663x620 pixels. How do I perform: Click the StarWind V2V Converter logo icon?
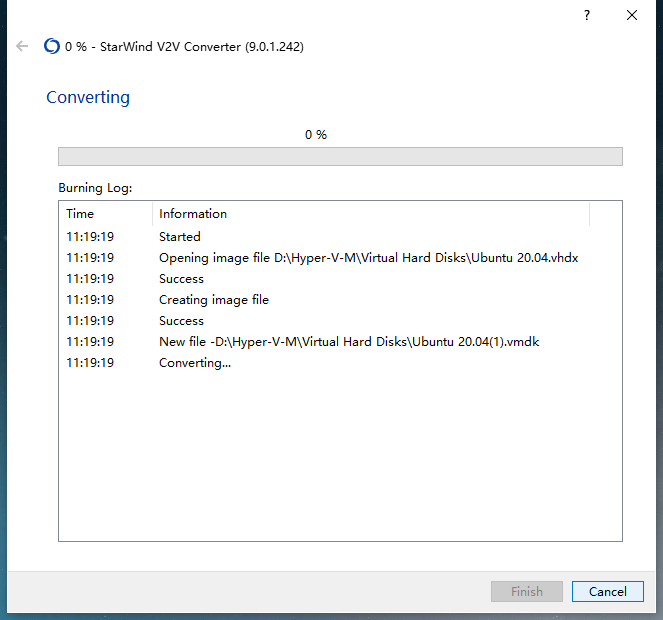[x=52, y=46]
